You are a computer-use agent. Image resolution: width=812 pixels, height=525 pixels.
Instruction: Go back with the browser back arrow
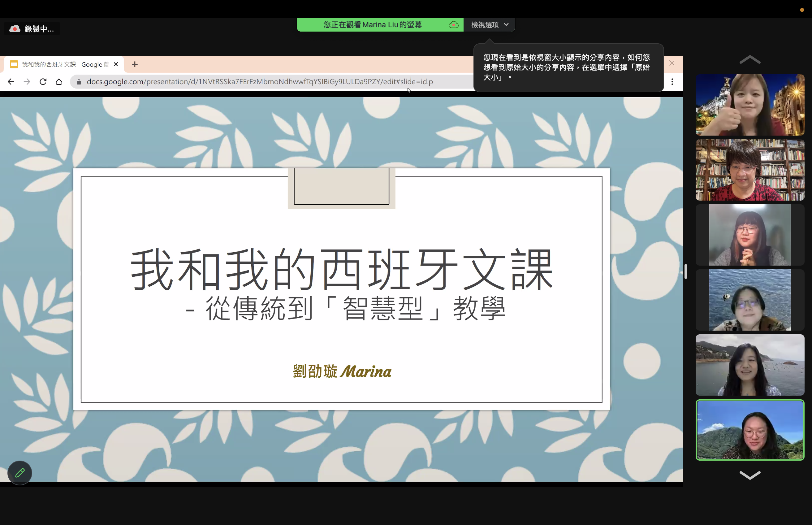[x=11, y=82]
